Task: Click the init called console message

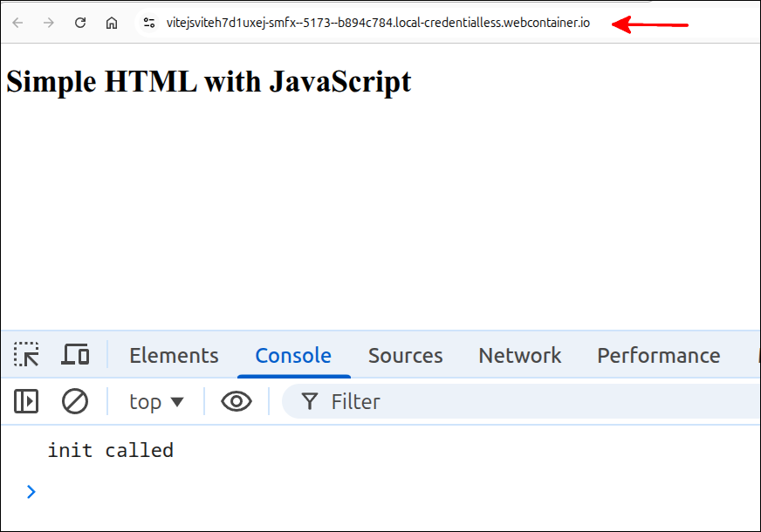Action: (x=110, y=450)
